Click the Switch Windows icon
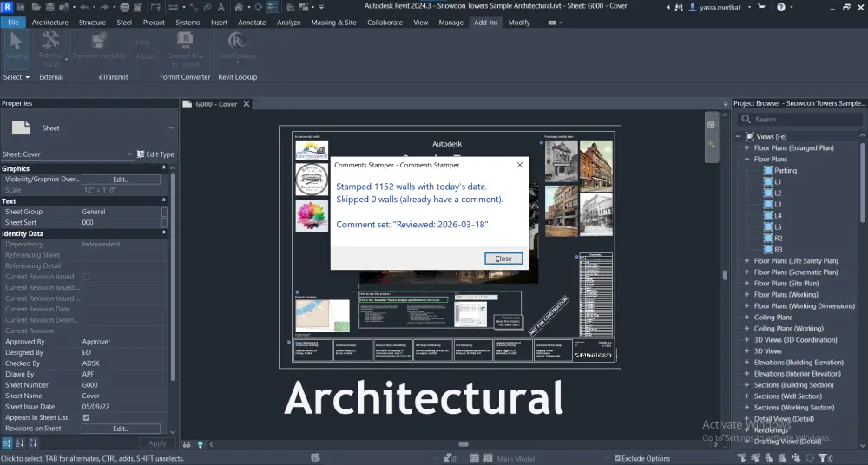 [x=305, y=7]
